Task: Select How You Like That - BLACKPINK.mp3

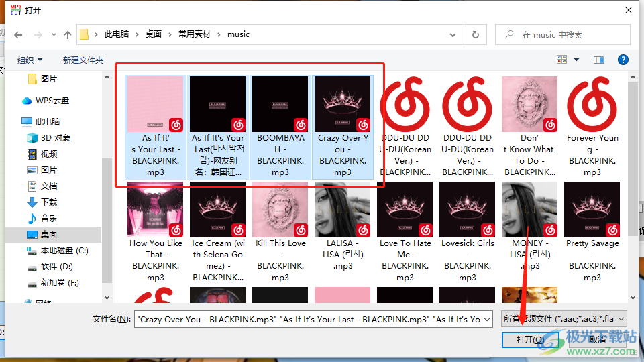Action: pyautogui.click(x=155, y=233)
